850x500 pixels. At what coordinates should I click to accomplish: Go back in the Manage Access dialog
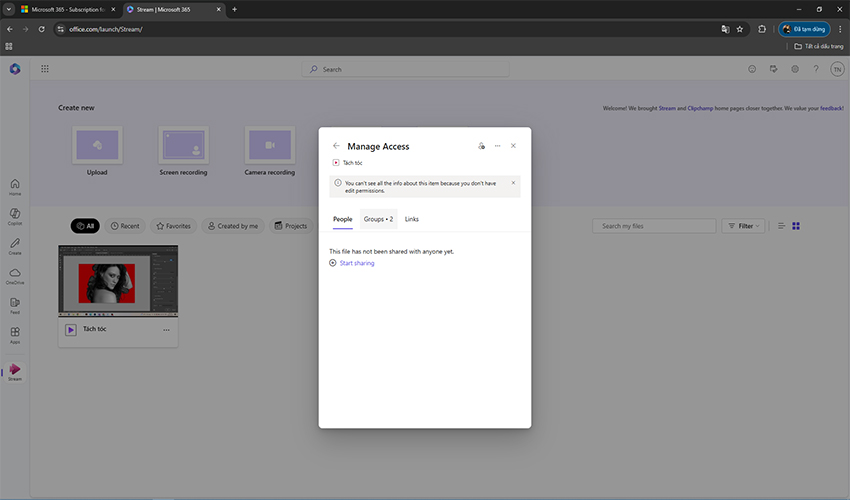point(336,146)
